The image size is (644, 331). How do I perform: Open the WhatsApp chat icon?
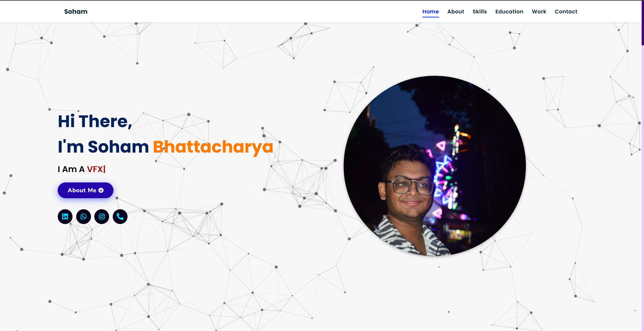pyautogui.click(x=84, y=217)
